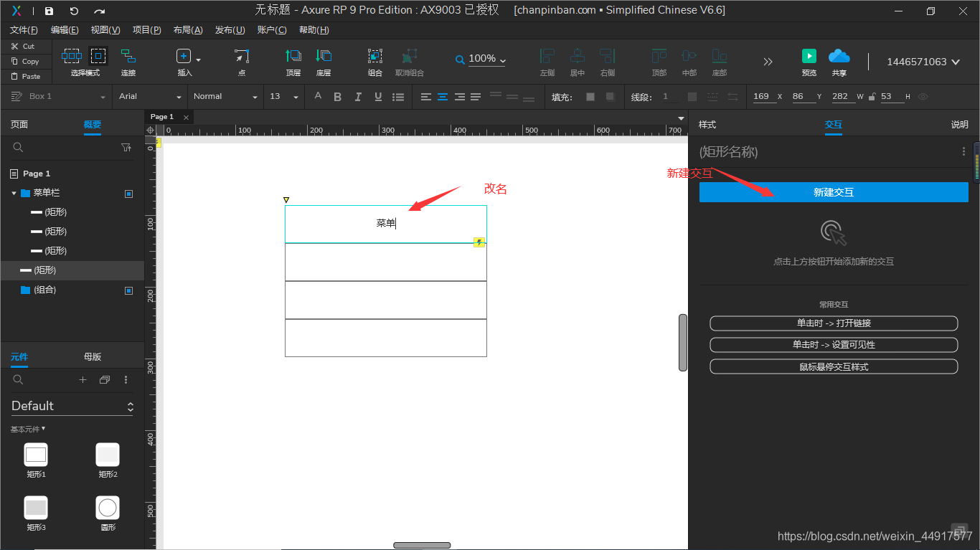The height and width of the screenshot is (550, 980).
Task: Switch to the 页面 pages tab
Action: pos(19,125)
